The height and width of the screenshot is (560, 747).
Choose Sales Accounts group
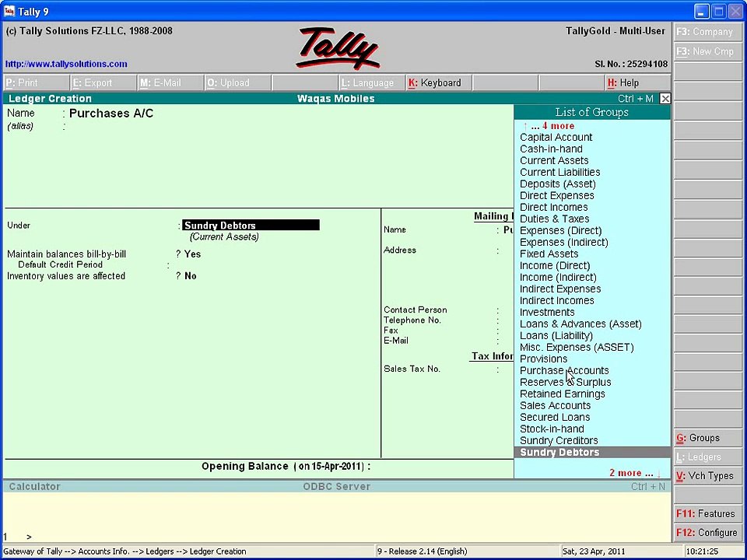(x=555, y=405)
